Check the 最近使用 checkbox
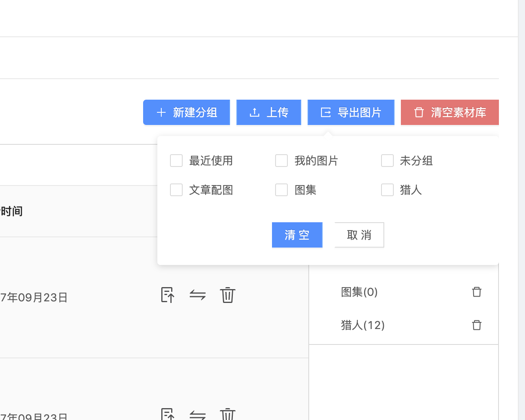This screenshot has width=525, height=420. [x=176, y=161]
